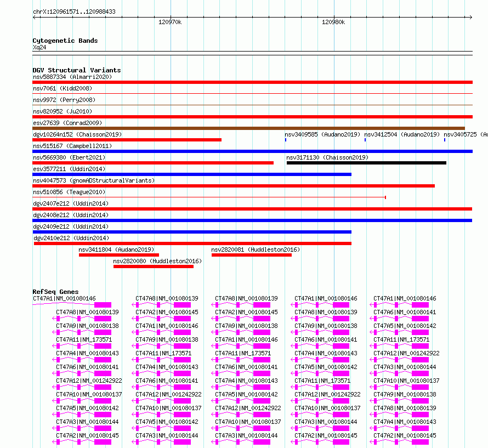
Task: Click the Xq24 cytoband label
Action: 39,47
